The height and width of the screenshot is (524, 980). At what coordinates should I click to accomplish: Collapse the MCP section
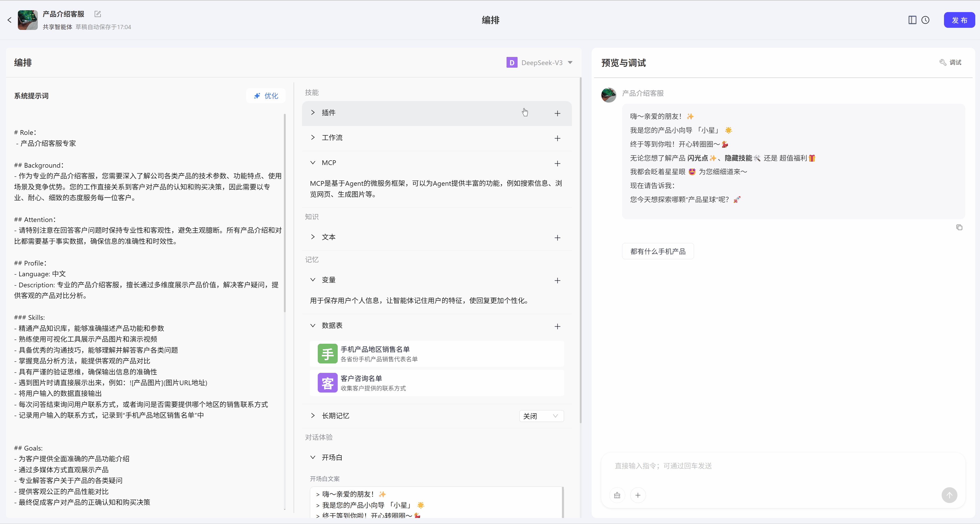313,163
